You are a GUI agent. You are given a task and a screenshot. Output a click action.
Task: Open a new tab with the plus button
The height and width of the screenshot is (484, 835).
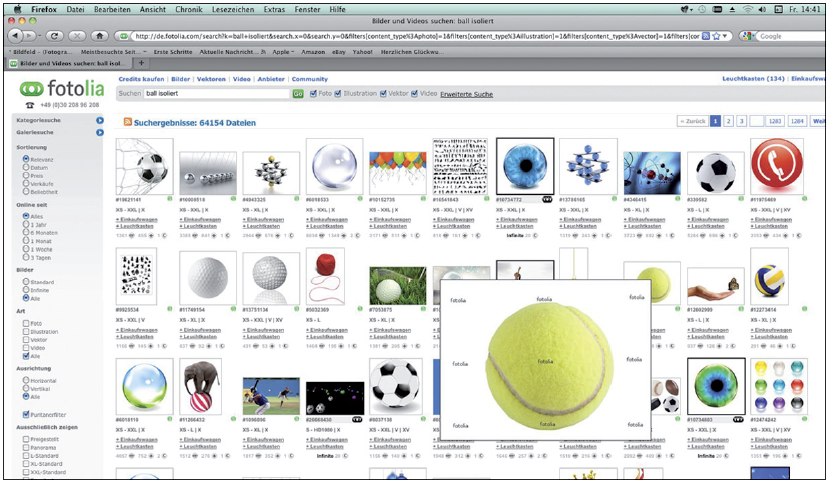click(x=142, y=63)
